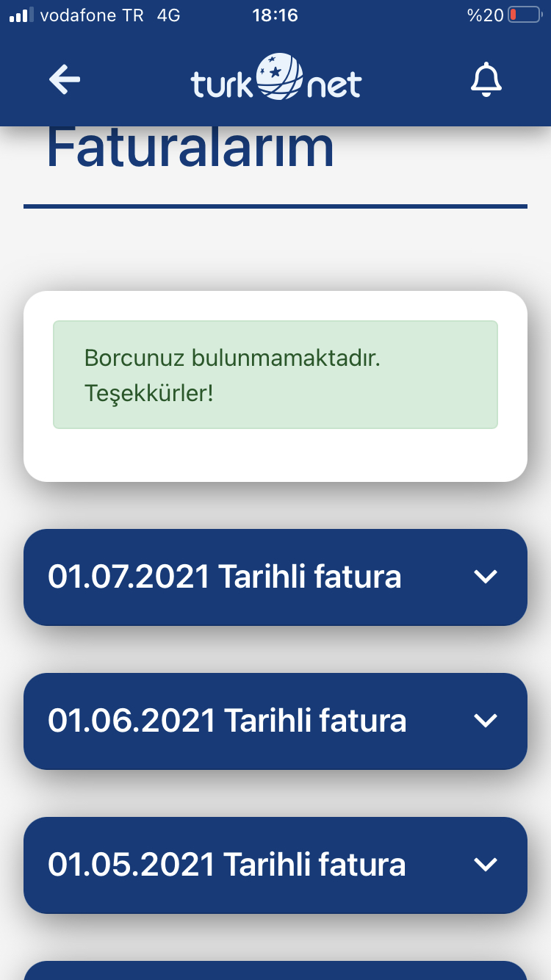Tap the vodafone TR carrier label
Viewport: 551px width, 980px height.
pos(92,15)
